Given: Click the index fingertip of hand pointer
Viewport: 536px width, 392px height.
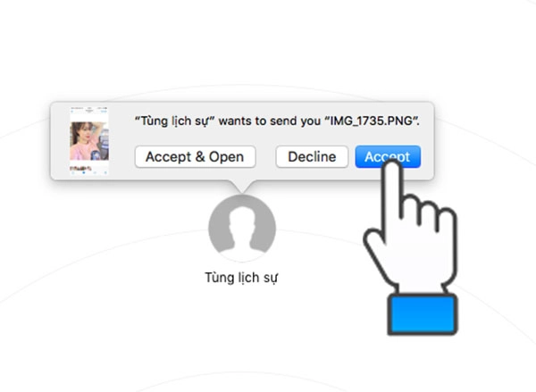Looking at the screenshot, I should click(x=390, y=166).
